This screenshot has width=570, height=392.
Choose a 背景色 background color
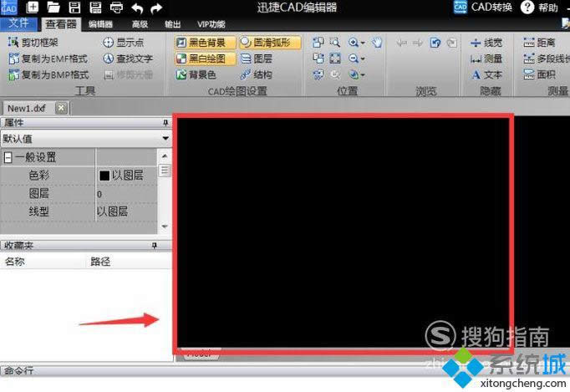pos(196,75)
